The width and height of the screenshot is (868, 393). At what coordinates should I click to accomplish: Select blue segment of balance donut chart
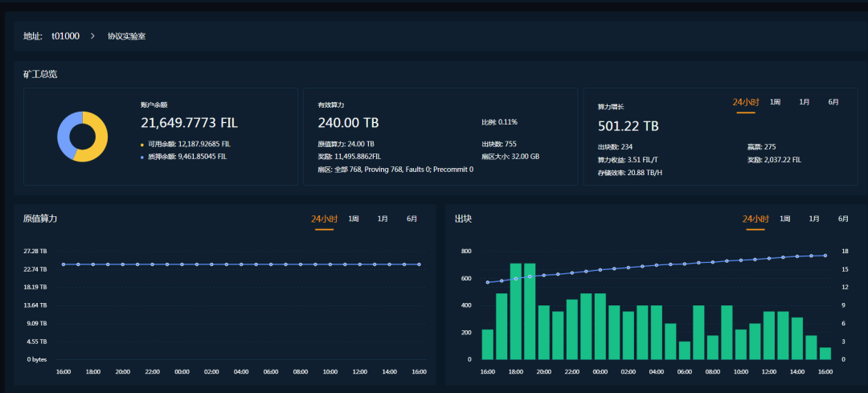(66, 133)
